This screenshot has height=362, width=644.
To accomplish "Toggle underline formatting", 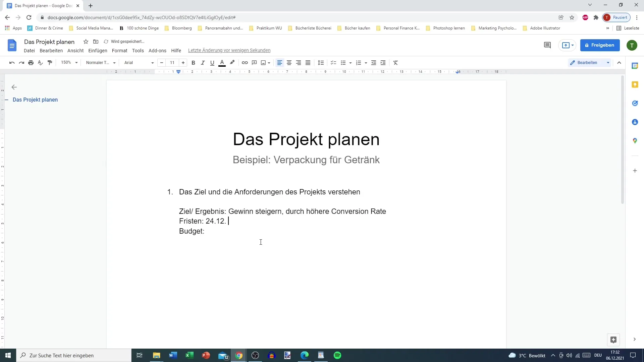I will [212, 63].
